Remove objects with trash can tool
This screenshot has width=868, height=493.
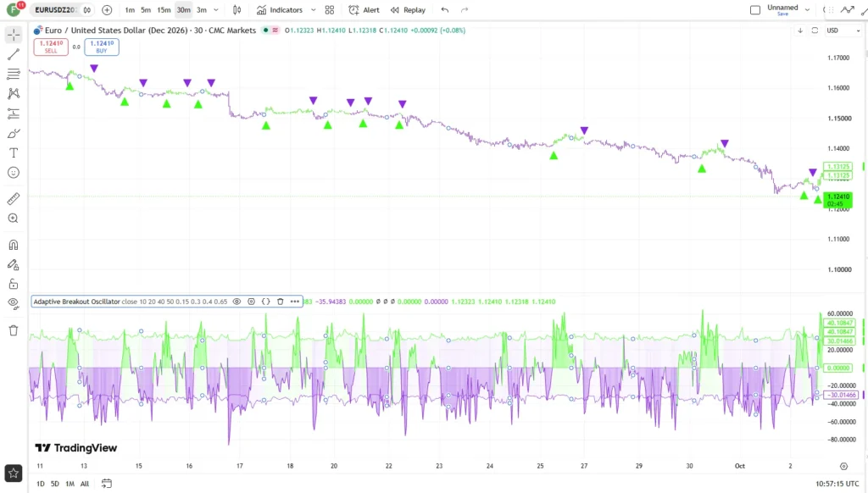14,330
